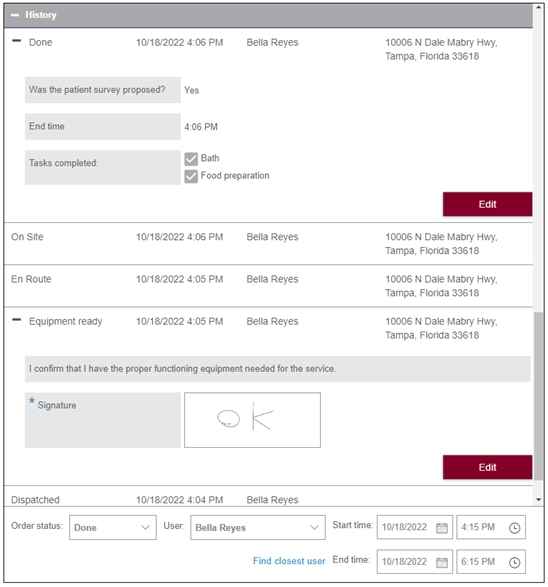Click Bella Reyes in the On Site row
Screen dimensions: 548x587
[x=272, y=237]
